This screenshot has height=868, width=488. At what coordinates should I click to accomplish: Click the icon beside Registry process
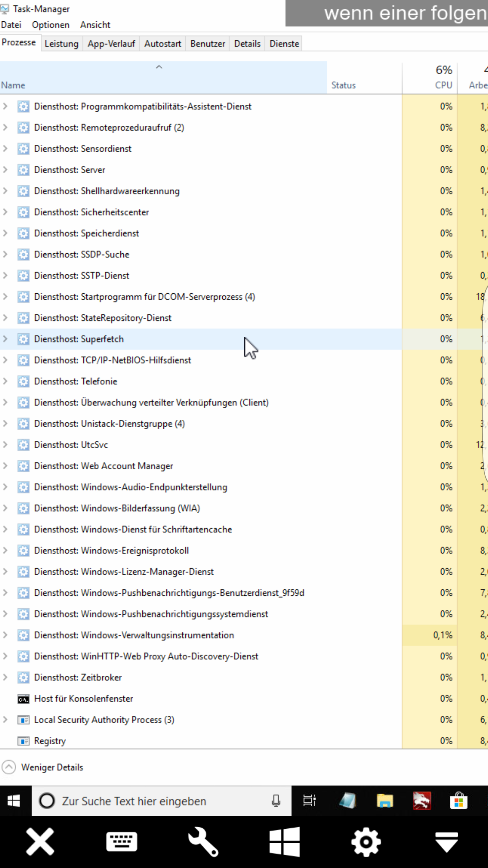click(x=23, y=741)
